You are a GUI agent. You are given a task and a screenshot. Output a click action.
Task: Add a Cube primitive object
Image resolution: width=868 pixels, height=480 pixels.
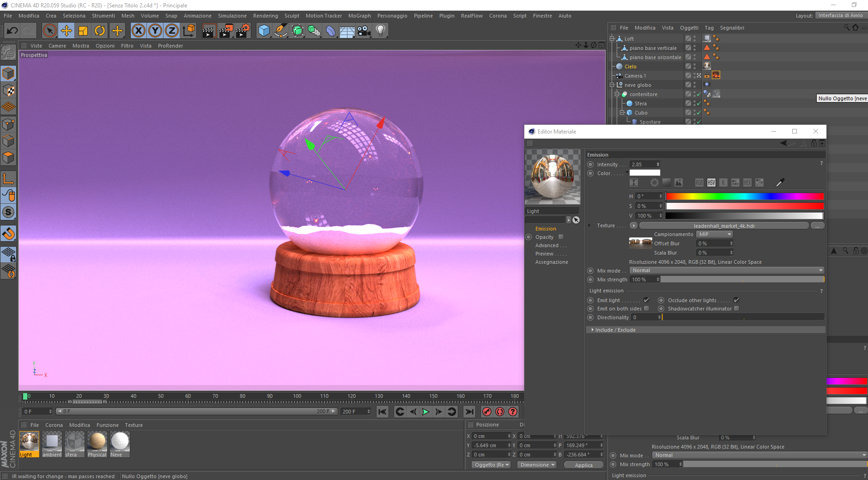(x=264, y=31)
